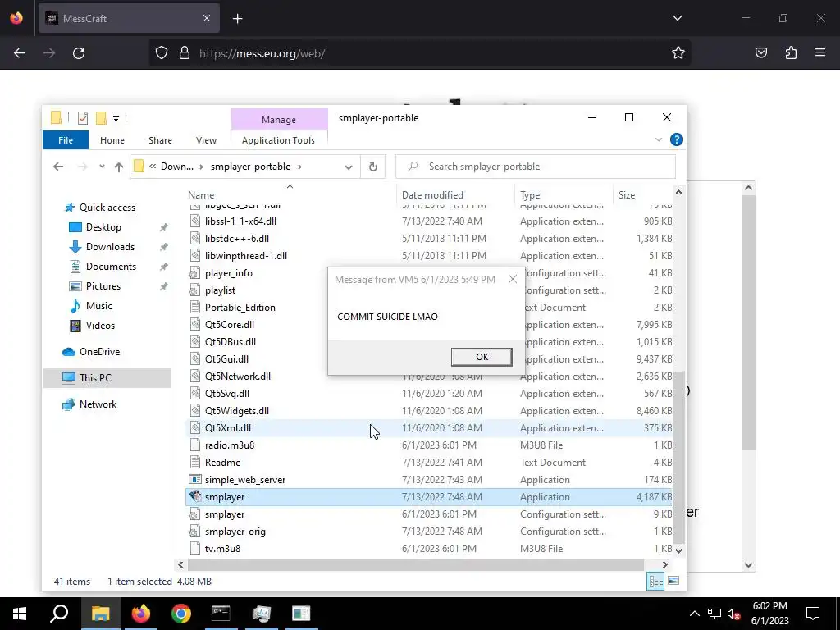Expand the address bar history dropdown

pyautogui.click(x=348, y=167)
